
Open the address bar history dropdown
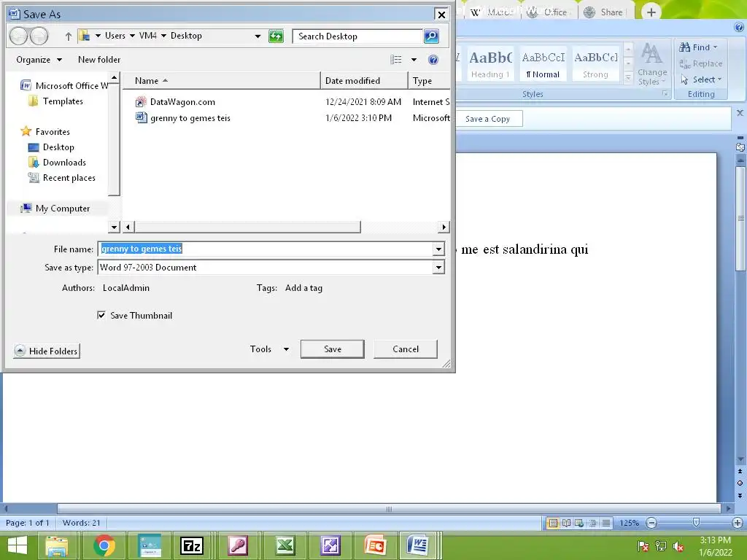(x=258, y=36)
